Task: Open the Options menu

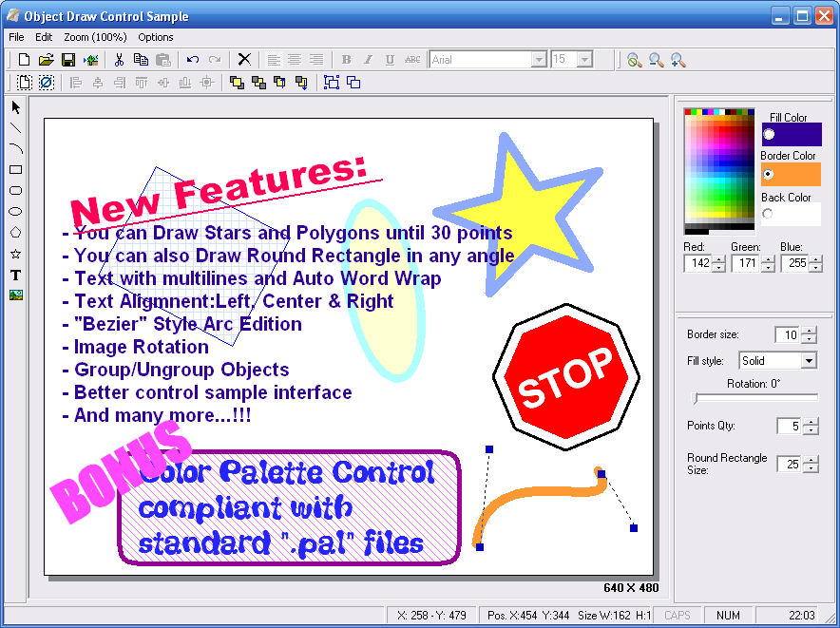Action: 156,37
